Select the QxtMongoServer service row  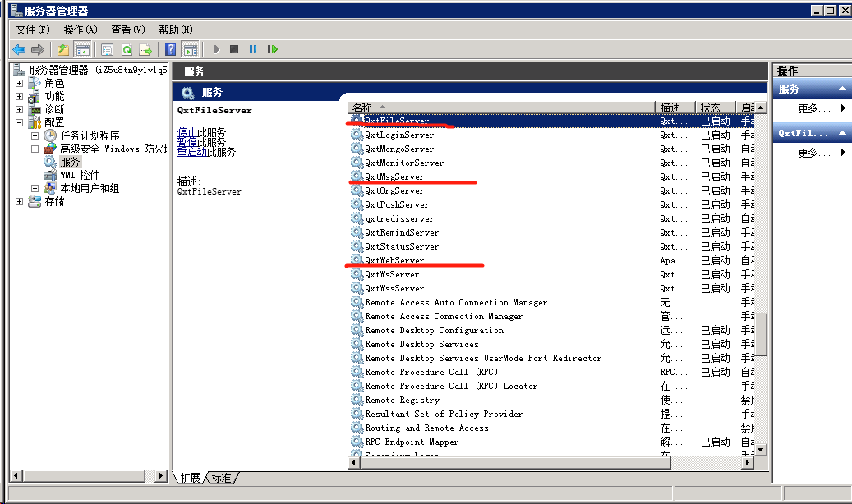coord(399,149)
